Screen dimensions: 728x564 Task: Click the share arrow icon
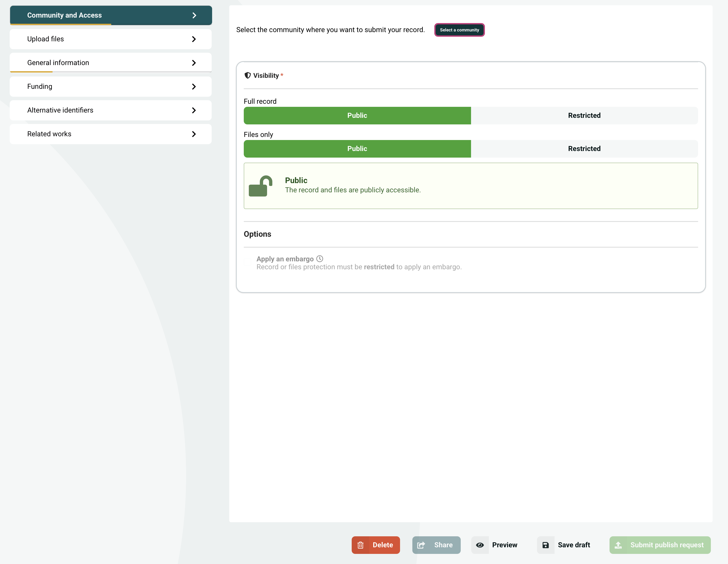[x=421, y=545]
